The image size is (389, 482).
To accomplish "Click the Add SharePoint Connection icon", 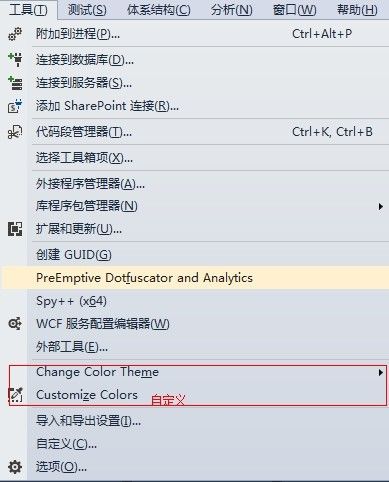I will 15,106.
